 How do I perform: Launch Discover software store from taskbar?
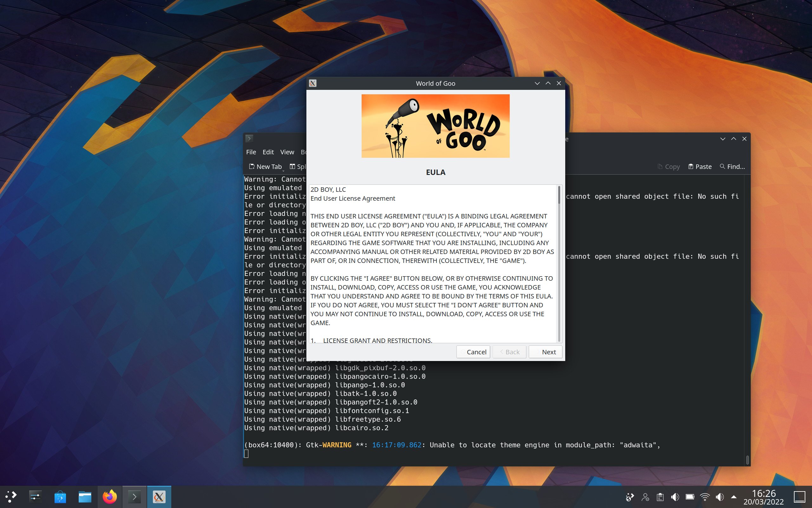(60, 497)
